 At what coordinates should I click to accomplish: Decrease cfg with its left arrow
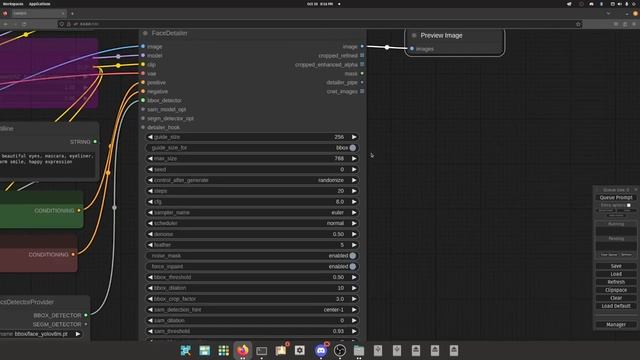click(x=150, y=202)
